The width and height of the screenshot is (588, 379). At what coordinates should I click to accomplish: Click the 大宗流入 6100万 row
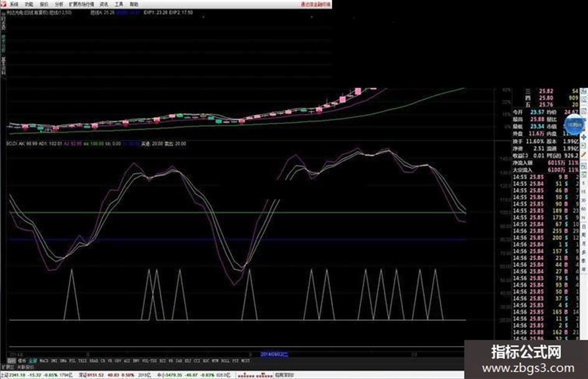546,170
